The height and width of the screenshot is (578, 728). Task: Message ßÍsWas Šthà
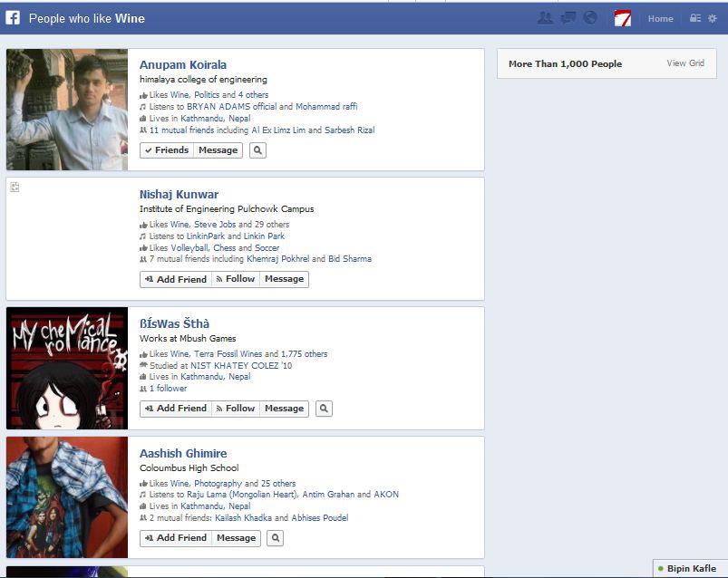(x=284, y=409)
